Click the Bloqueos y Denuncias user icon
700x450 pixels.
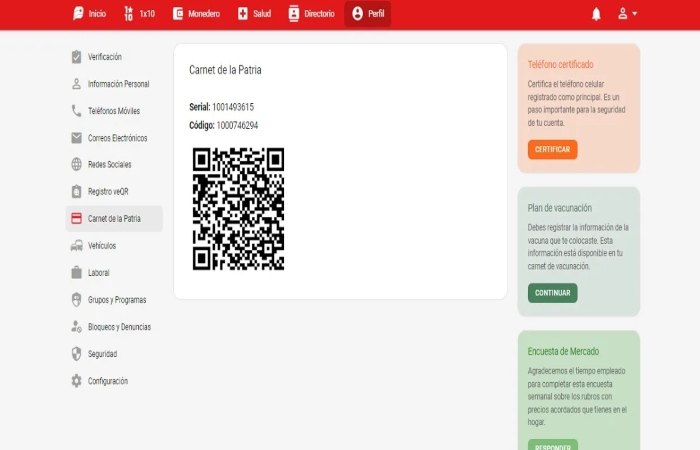(76, 327)
